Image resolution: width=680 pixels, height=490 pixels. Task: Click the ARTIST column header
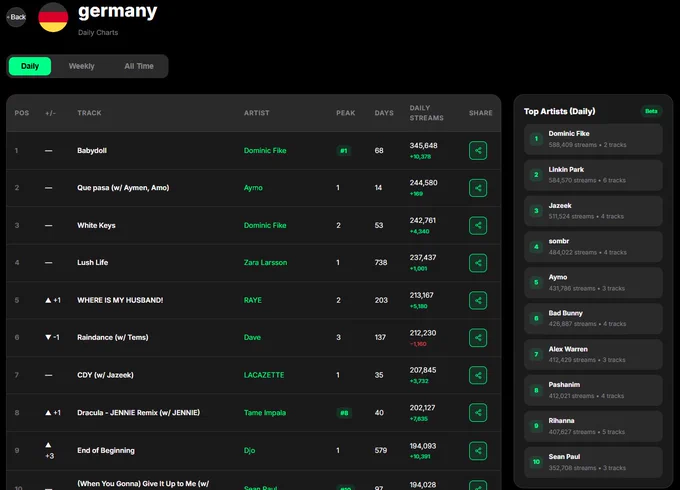point(257,113)
